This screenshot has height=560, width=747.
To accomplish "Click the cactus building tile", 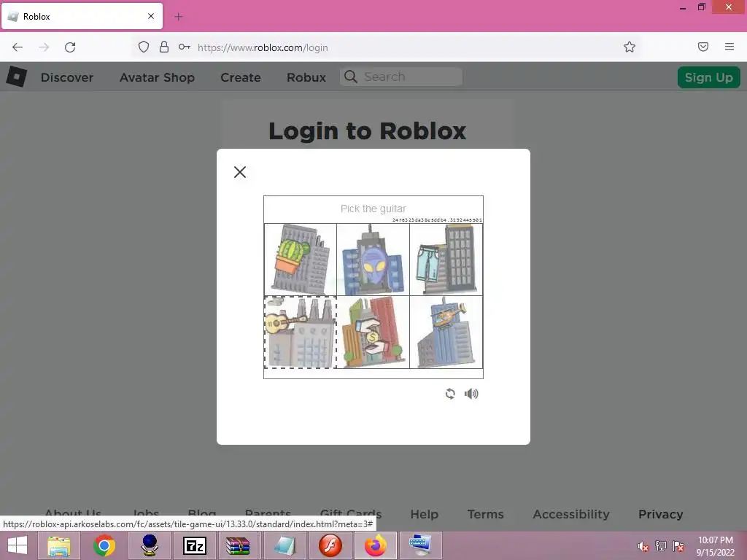I will pyautogui.click(x=301, y=260).
